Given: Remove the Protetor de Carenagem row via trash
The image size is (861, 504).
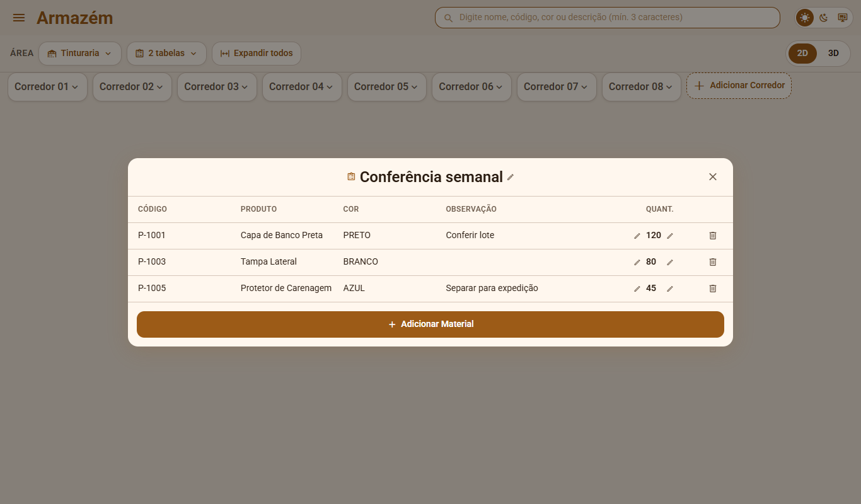Looking at the screenshot, I should 713,289.
